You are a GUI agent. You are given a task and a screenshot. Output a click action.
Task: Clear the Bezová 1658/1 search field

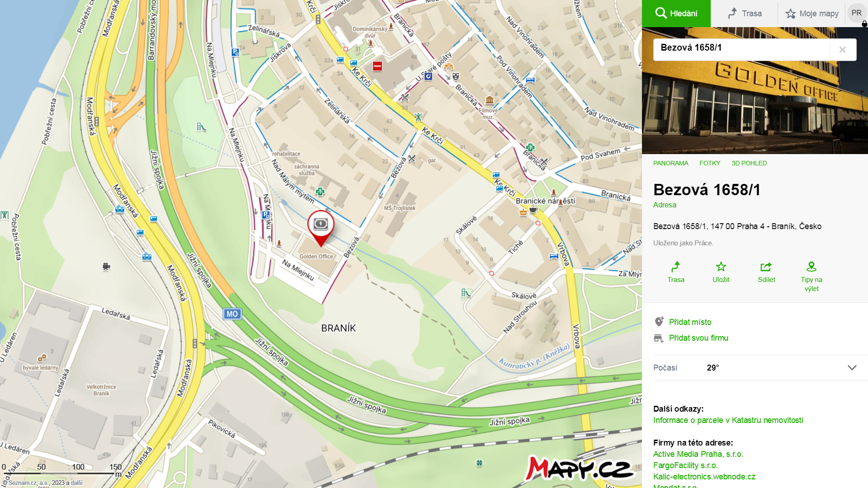click(843, 50)
